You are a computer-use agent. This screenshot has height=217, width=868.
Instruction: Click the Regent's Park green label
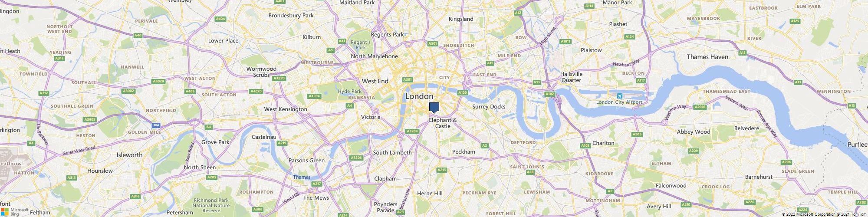pos(361,45)
